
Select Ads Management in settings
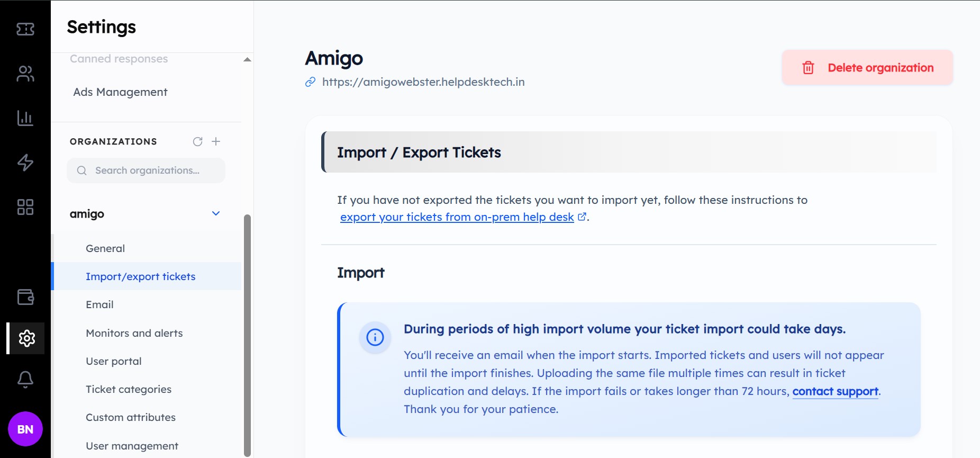coord(120,92)
